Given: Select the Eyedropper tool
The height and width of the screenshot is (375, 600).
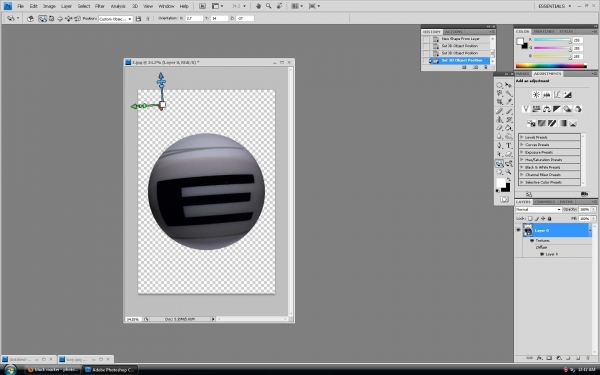Looking at the screenshot, I should 509,102.
